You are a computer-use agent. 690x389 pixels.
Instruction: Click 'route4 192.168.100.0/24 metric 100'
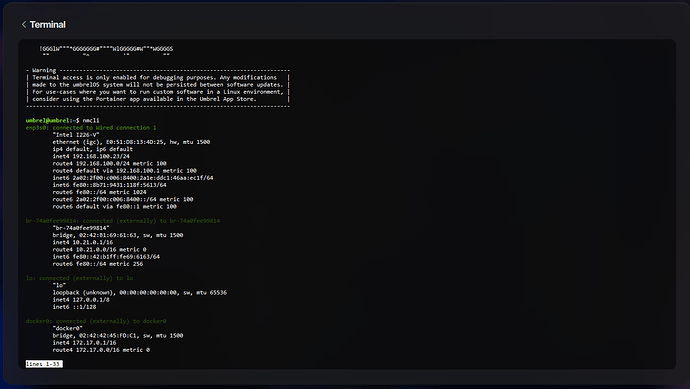[x=110, y=163]
